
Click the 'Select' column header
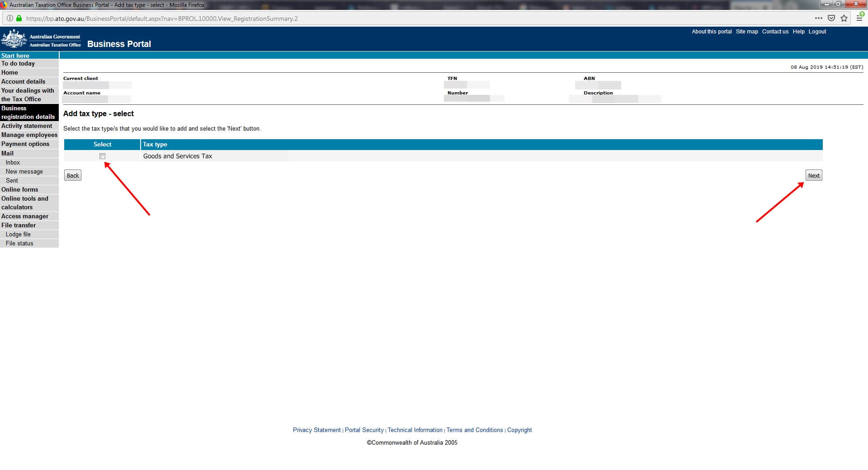102,145
